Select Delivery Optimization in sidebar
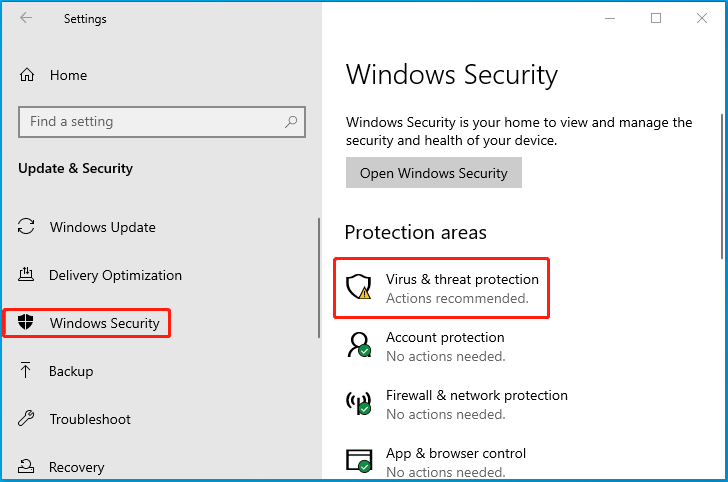 [115, 275]
